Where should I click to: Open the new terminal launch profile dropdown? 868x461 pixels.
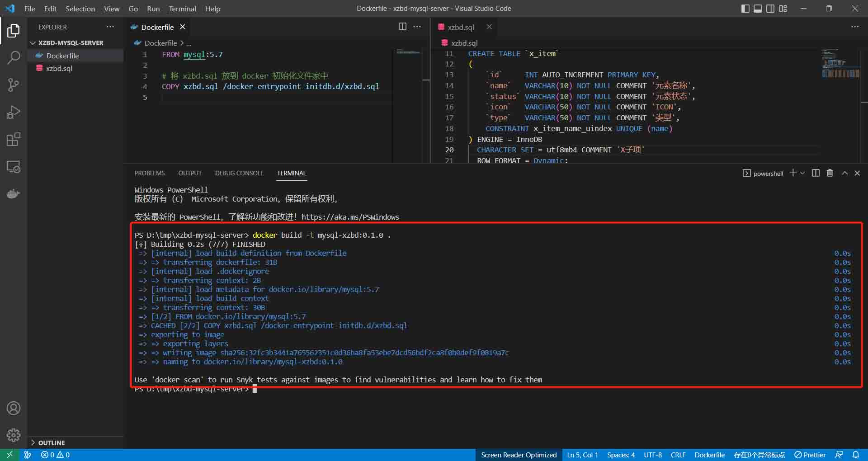coord(802,173)
